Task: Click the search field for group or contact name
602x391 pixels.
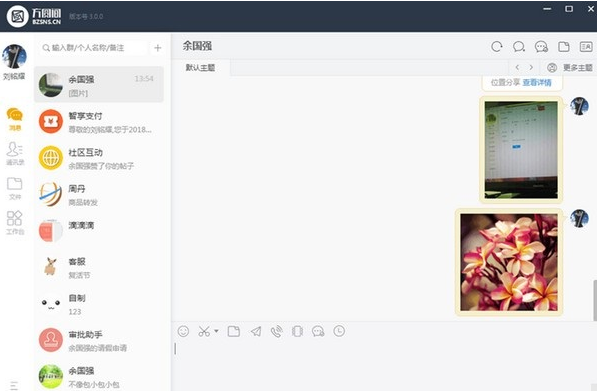Action: point(94,48)
